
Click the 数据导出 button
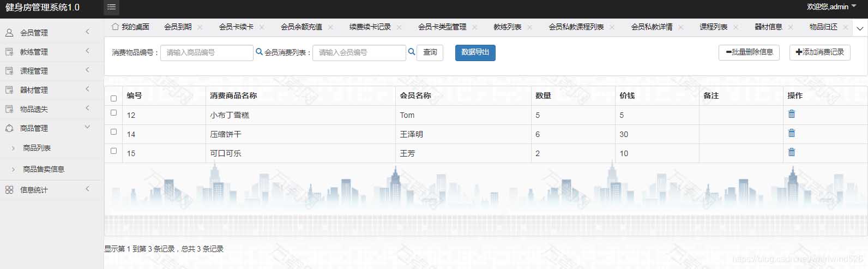475,52
